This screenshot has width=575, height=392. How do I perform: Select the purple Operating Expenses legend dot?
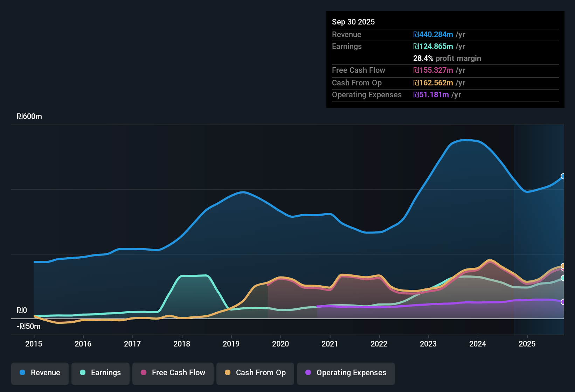tap(308, 373)
